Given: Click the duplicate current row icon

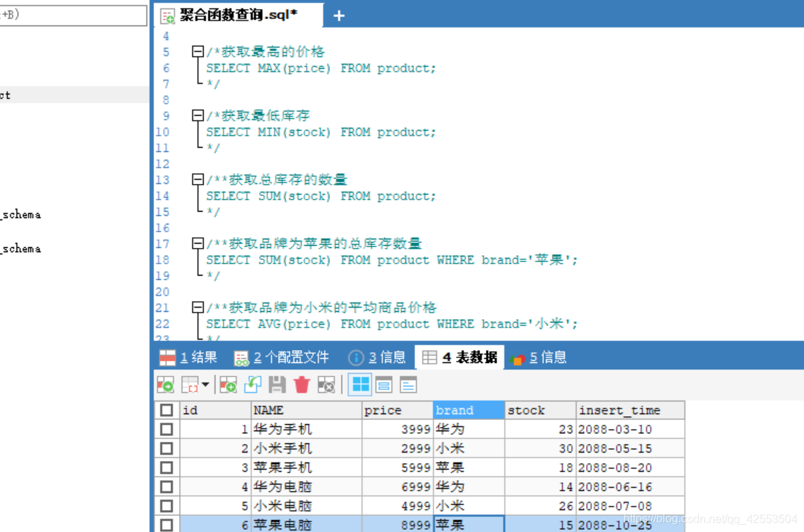Looking at the screenshot, I should coord(252,385).
